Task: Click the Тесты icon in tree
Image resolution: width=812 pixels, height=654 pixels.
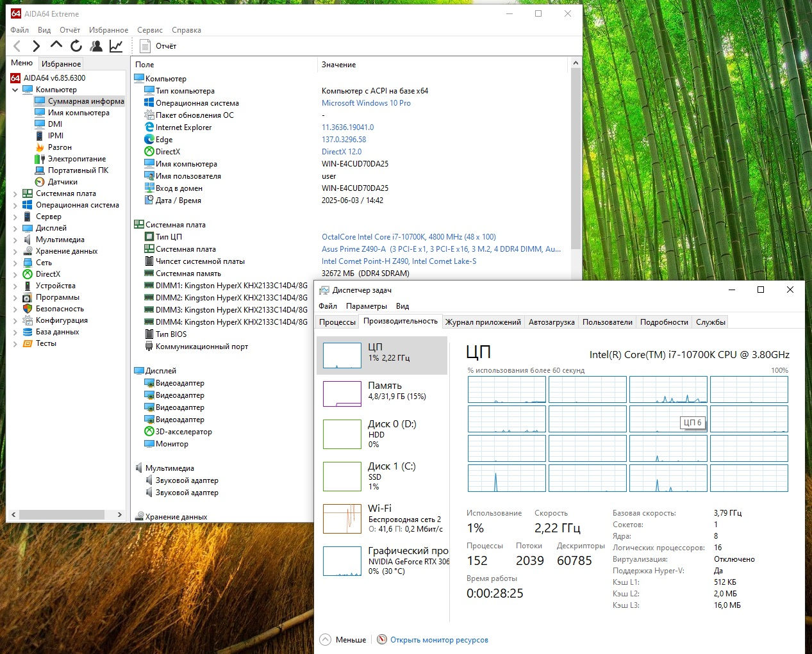Action: (x=28, y=343)
